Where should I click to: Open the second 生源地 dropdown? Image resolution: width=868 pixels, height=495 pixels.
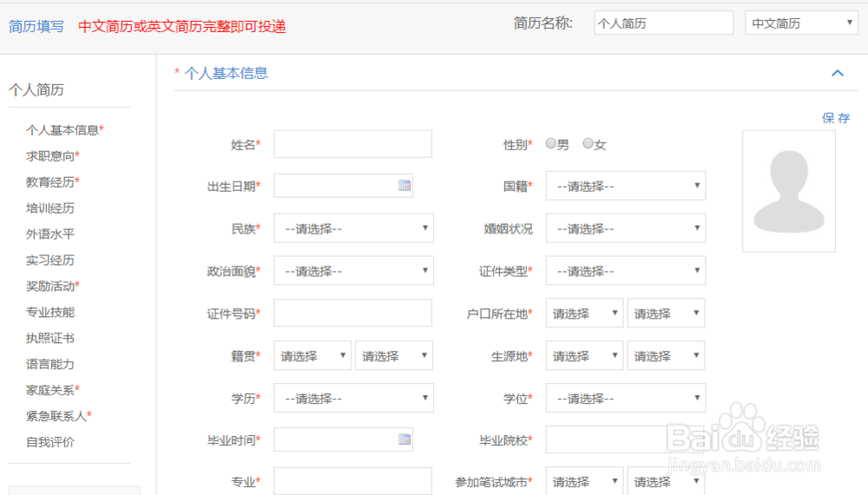click(x=666, y=355)
